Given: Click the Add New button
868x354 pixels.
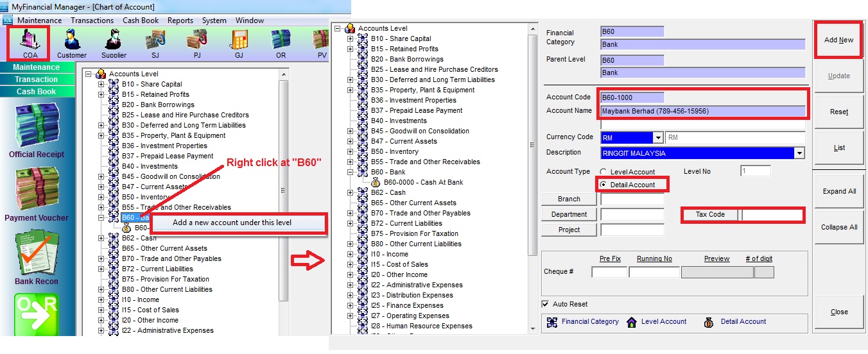Looking at the screenshot, I should (x=838, y=40).
